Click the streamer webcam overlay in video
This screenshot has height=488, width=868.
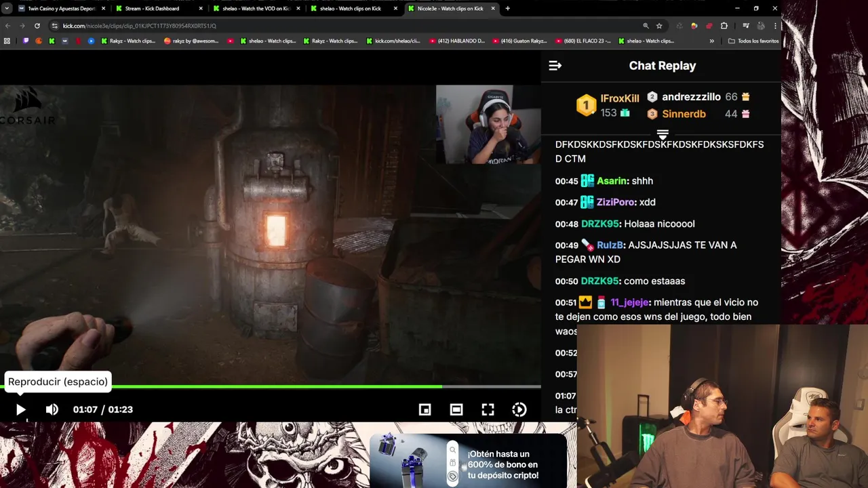tap(488, 125)
